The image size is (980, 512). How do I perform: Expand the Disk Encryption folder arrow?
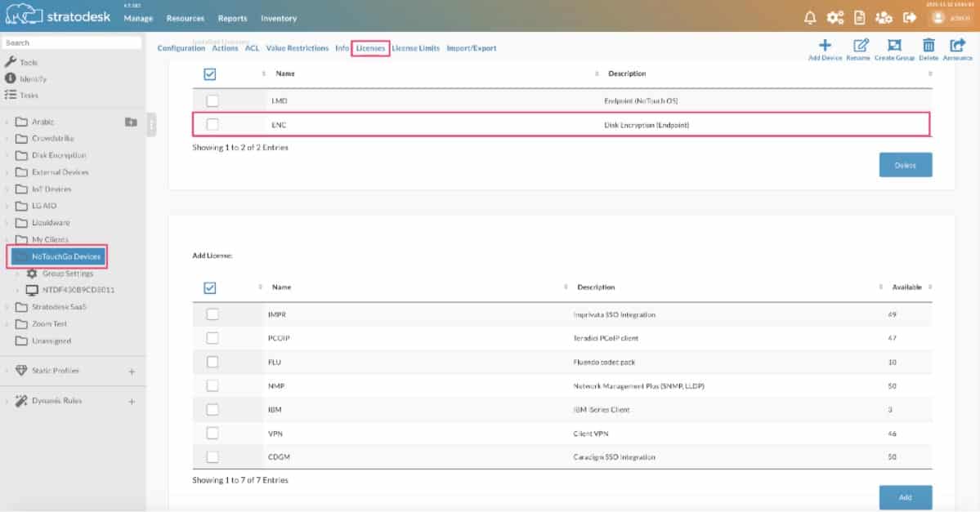[7, 155]
